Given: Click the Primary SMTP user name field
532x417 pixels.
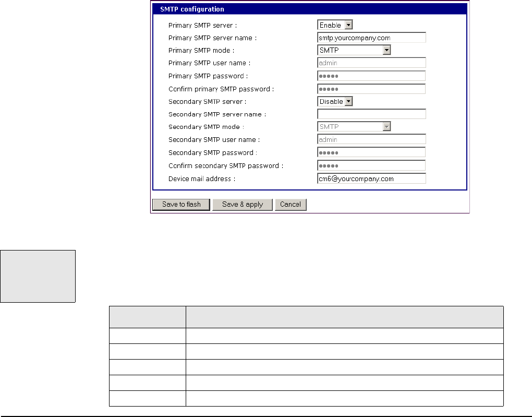Looking at the screenshot, I should [371, 63].
